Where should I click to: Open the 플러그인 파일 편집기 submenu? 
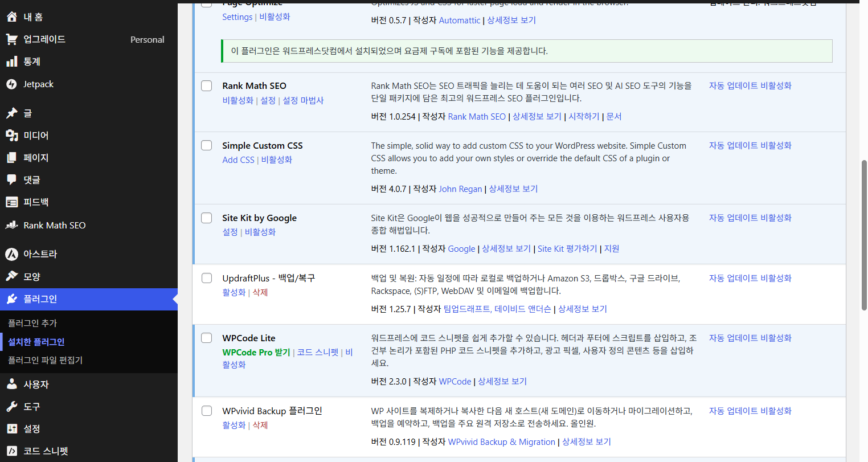coord(45,360)
